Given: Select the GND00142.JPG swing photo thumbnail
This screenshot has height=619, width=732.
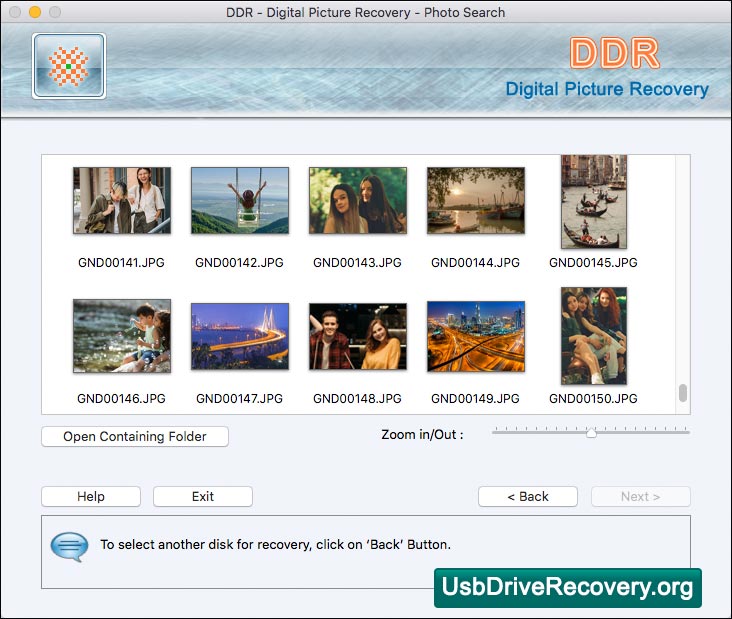Looking at the screenshot, I should [240, 200].
